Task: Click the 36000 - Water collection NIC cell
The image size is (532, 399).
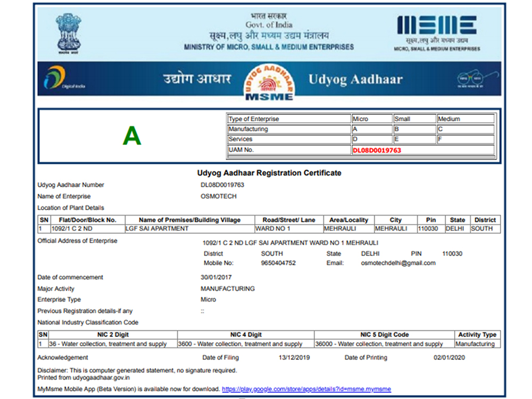Action: pyautogui.click(x=385, y=344)
